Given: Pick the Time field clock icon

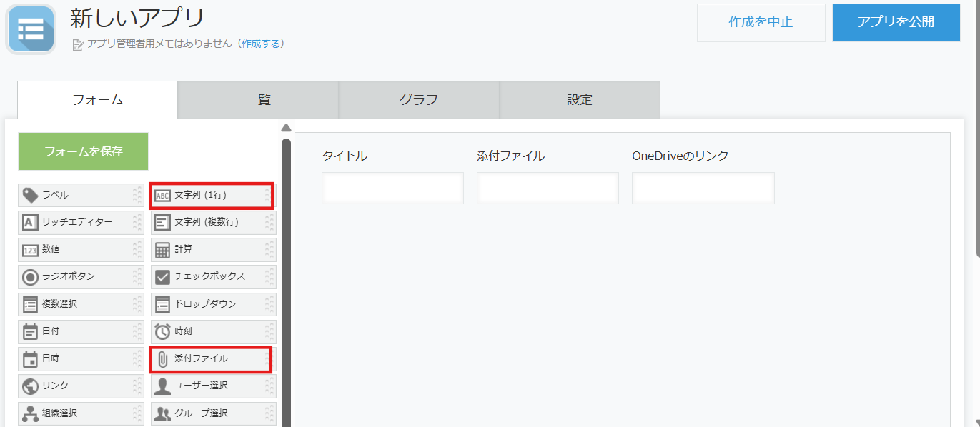Looking at the screenshot, I should click(163, 331).
